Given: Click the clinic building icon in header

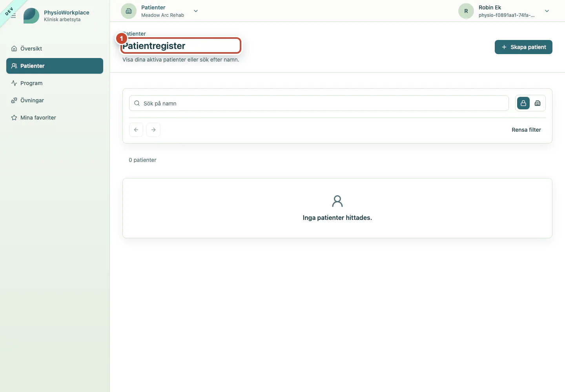Looking at the screenshot, I should [x=129, y=11].
